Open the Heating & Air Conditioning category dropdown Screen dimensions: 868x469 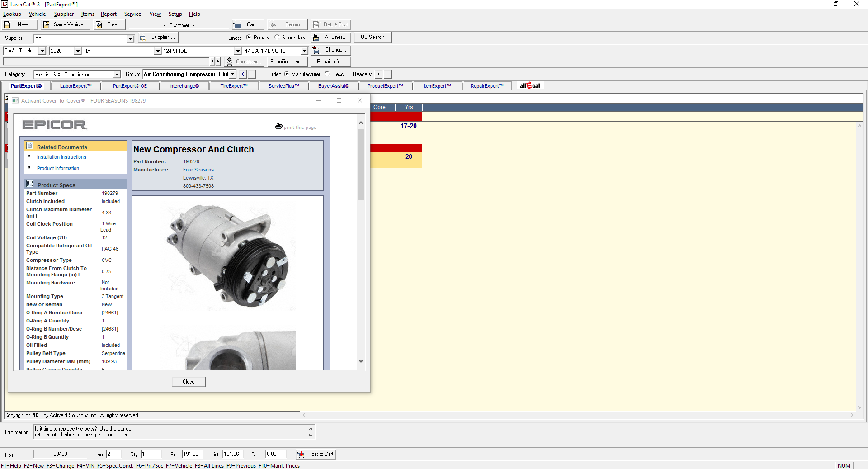point(117,74)
